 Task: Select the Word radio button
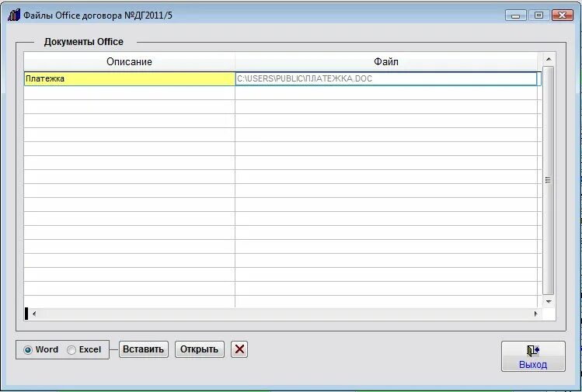28,350
